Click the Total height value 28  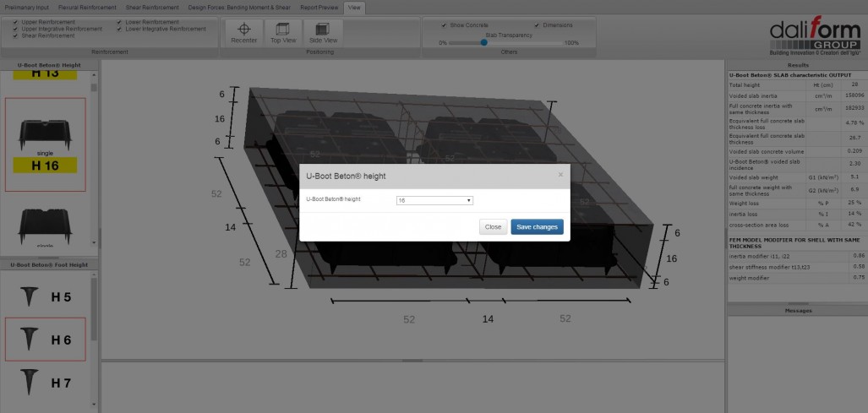click(x=854, y=85)
